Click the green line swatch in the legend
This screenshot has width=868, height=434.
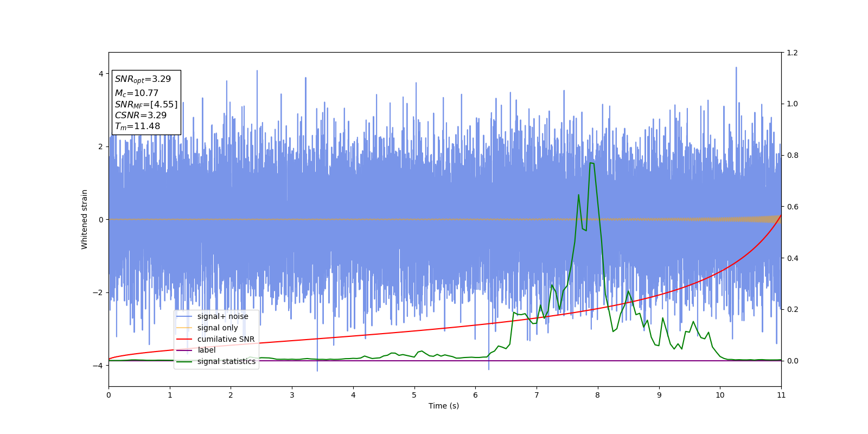click(x=184, y=361)
